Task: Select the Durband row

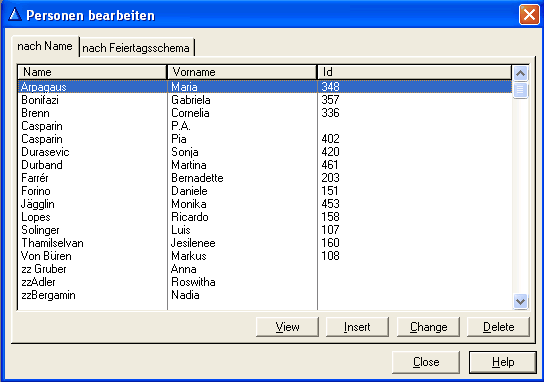Action: click(265, 165)
